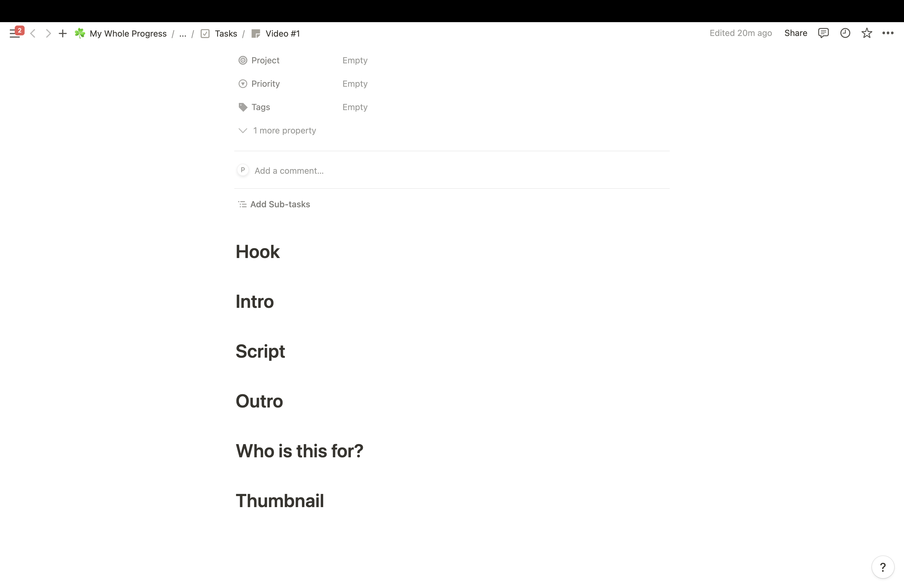The width and height of the screenshot is (904, 588).
Task: Click Video #1 breadcrumb title
Action: pyautogui.click(x=283, y=34)
